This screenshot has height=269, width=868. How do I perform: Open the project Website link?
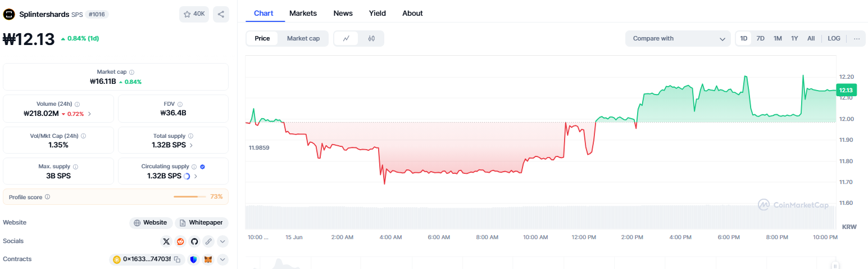tap(151, 223)
